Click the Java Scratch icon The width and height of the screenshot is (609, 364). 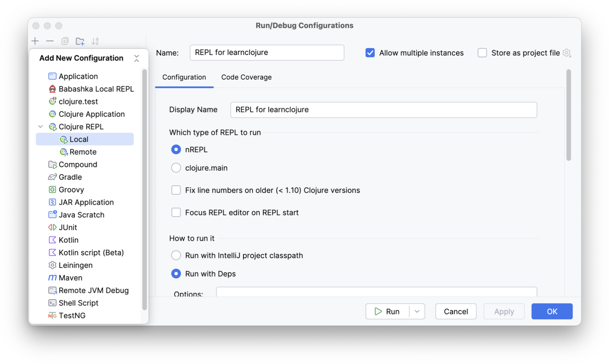click(x=52, y=215)
